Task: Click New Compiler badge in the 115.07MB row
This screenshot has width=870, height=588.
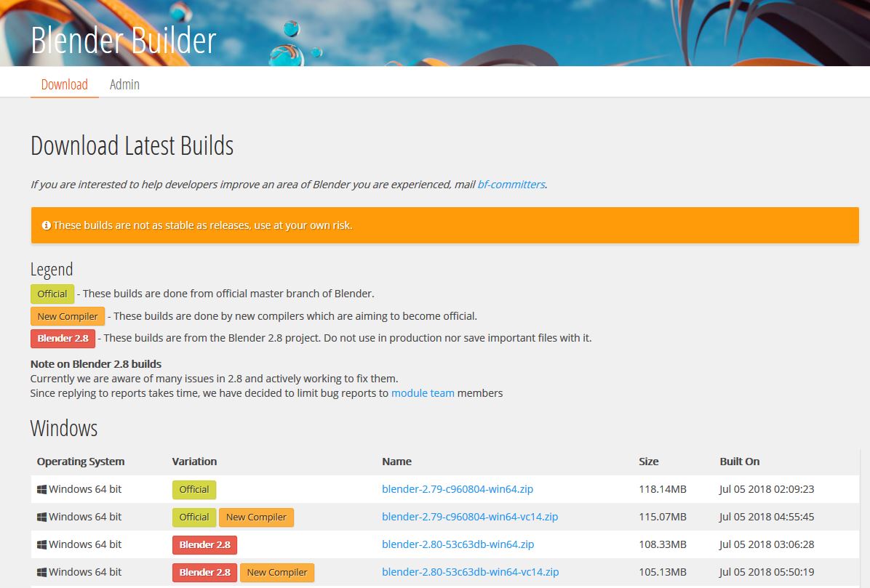Action: click(256, 517)
